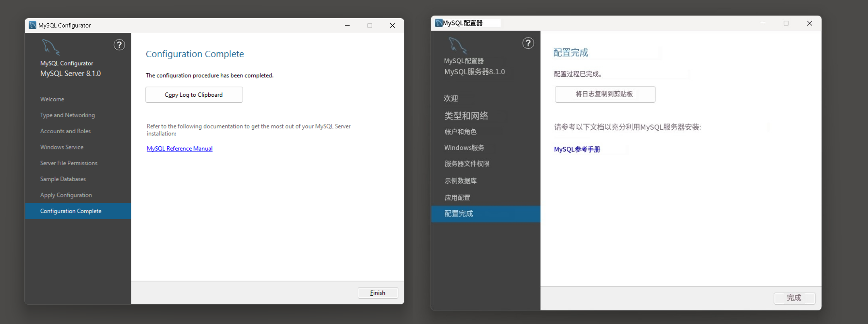Click 'MySQL Server 8.1.0' sidebar text
Viewport: 868px width, 324px height.
coord(70,74)
